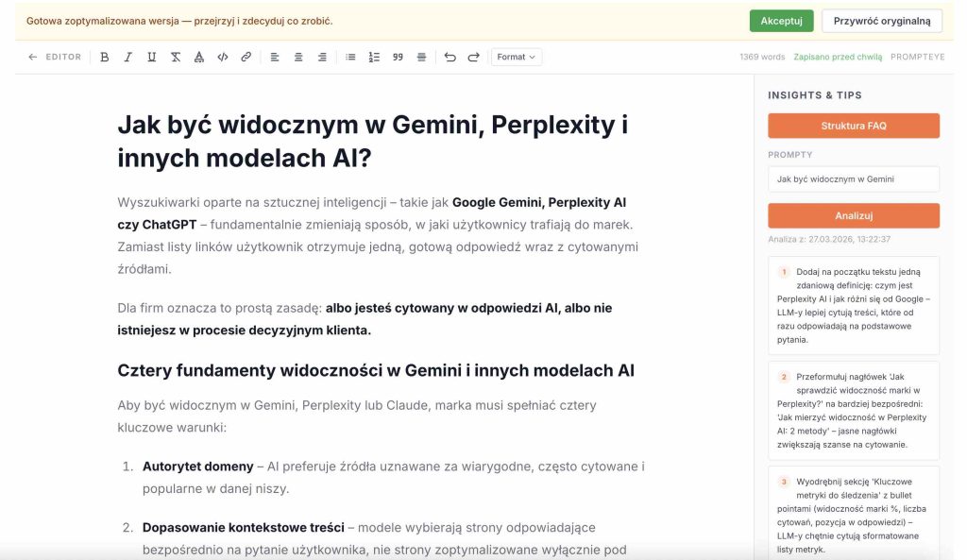Insert a hyperlink

pyautogui.click(x=244, y=56)
